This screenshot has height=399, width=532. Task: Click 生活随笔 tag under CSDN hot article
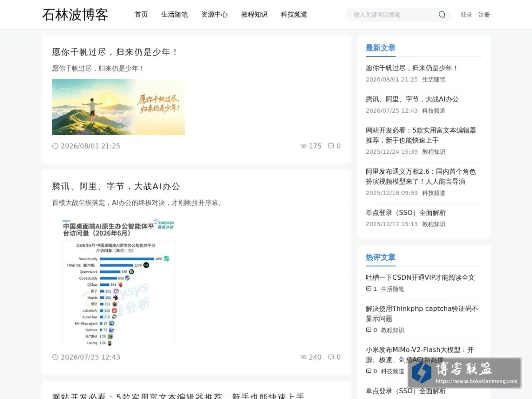pos(393,289)
